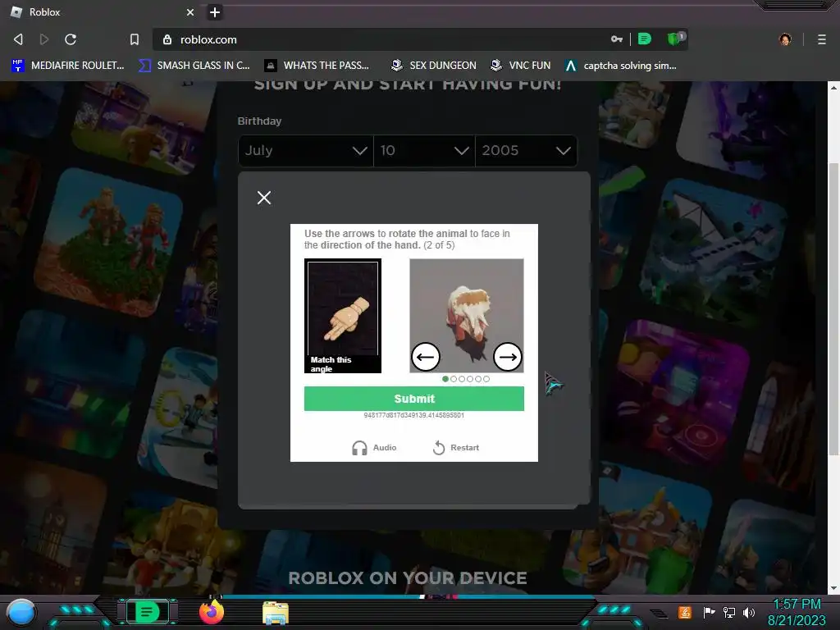The height and width of the screenshot is (630, 840).
Task: Click the orange tray application icon
Action: pyautogui.click(x=685, y=612)
